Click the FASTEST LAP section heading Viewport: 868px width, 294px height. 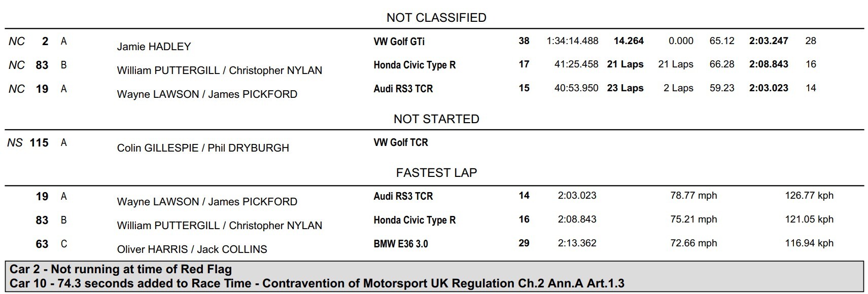pyautogui.click(x=436, y=173)
